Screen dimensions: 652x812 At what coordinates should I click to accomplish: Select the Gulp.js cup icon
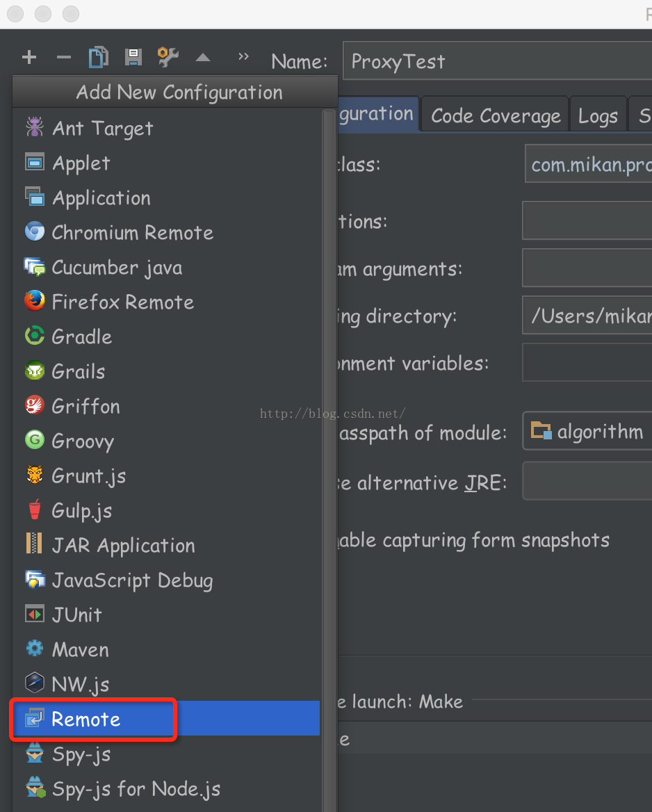[x=35, y=510]
